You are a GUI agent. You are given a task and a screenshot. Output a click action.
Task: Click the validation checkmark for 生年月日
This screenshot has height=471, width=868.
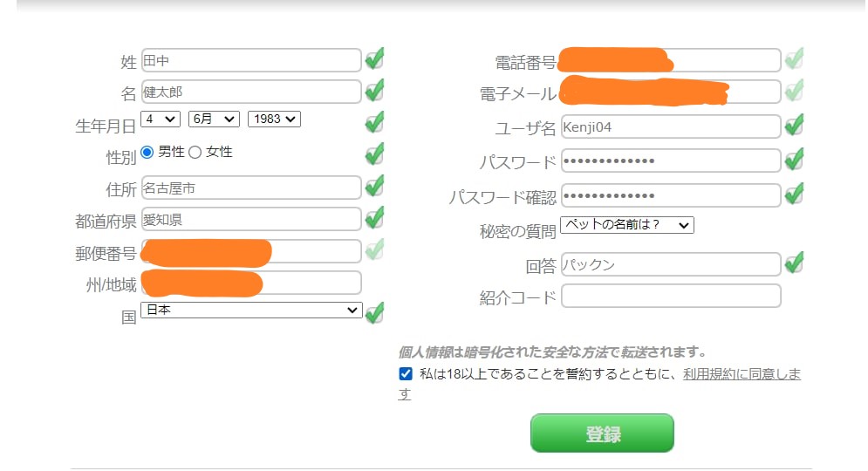pos(375,122)
